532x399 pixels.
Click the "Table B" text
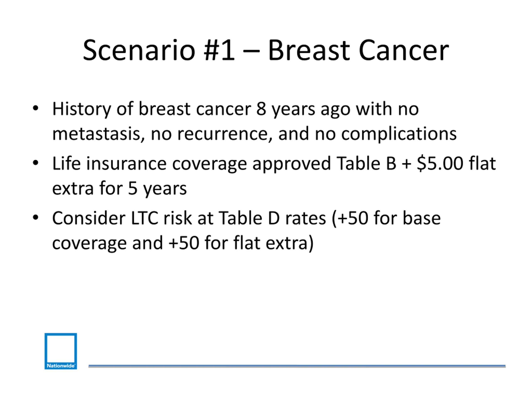pyautogui.click(x=366, y=164)
